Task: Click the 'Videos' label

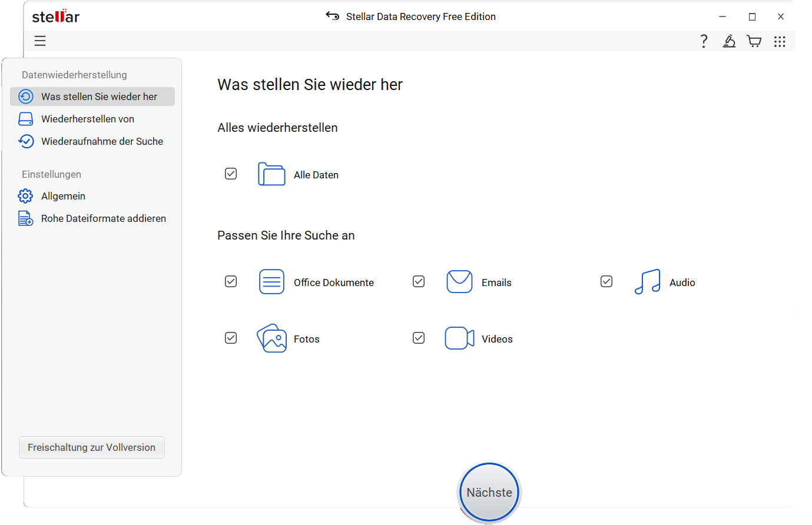Action: pos(497,339)
